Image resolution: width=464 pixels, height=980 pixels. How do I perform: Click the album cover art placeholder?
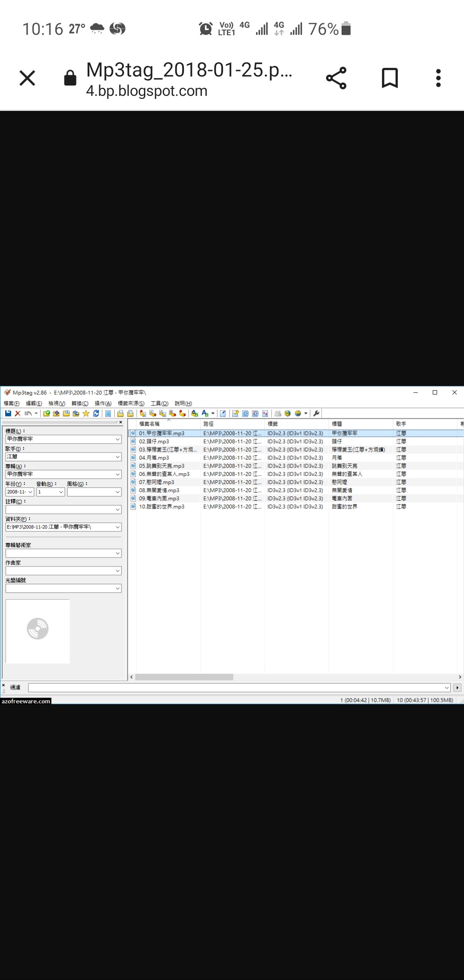(x=38, y=631)
